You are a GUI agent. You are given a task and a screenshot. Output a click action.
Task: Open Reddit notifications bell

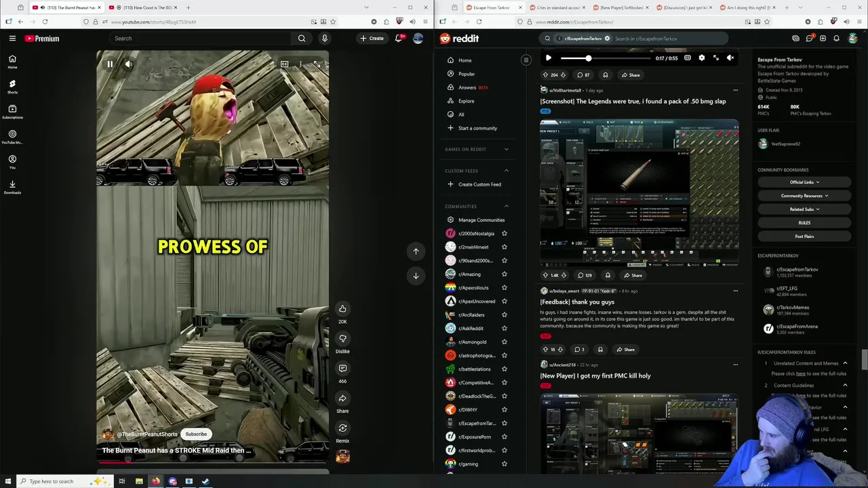tap(836, 39)
